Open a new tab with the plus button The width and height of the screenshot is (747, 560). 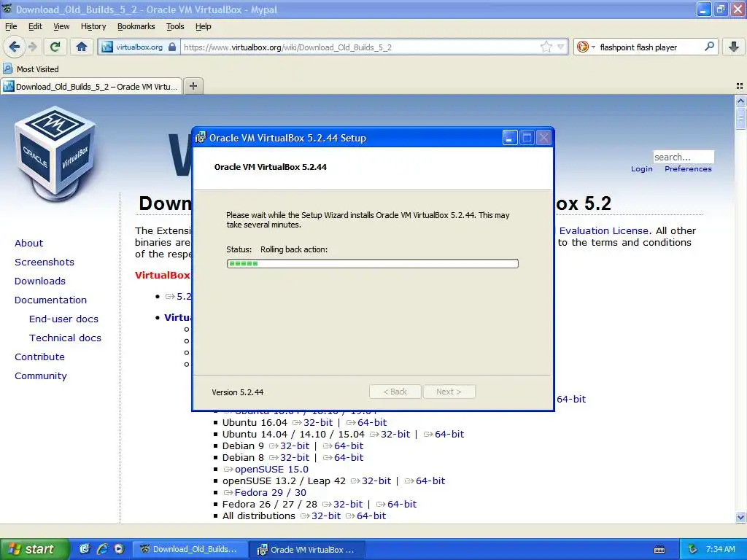coord(193,86)
